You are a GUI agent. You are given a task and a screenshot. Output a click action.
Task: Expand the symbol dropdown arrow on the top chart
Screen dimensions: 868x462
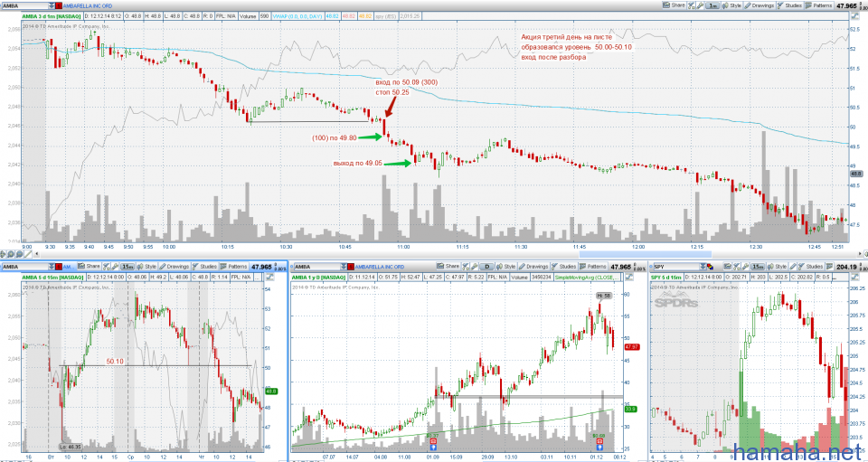pos(52,6)
